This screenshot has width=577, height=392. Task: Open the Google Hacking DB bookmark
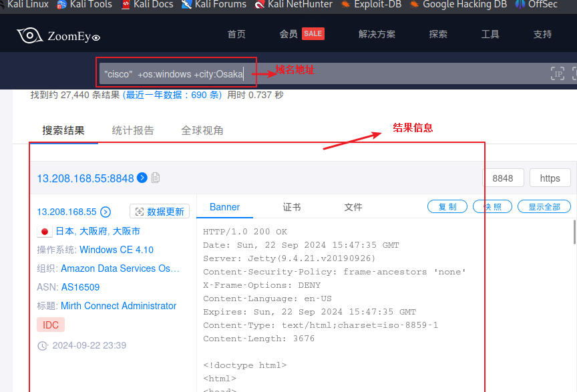click(458, 5)
